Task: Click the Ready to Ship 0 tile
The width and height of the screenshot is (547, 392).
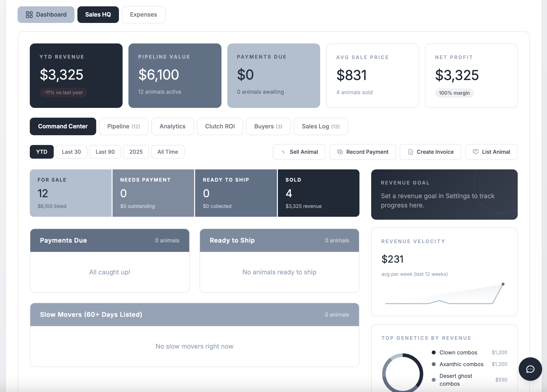Action: click(x=236, y=193)
